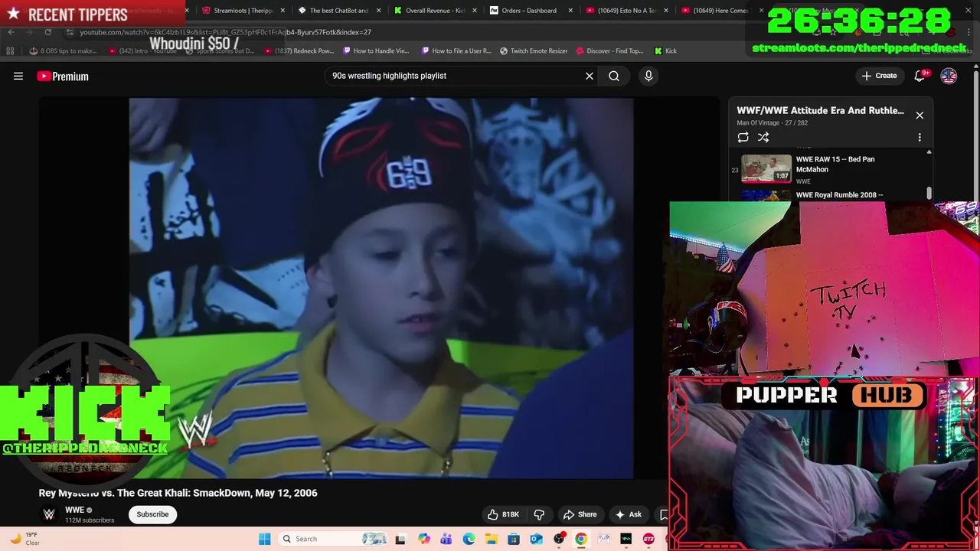Run search with the magnifier button
Viewport: 980px width, 551px height.
614,76
